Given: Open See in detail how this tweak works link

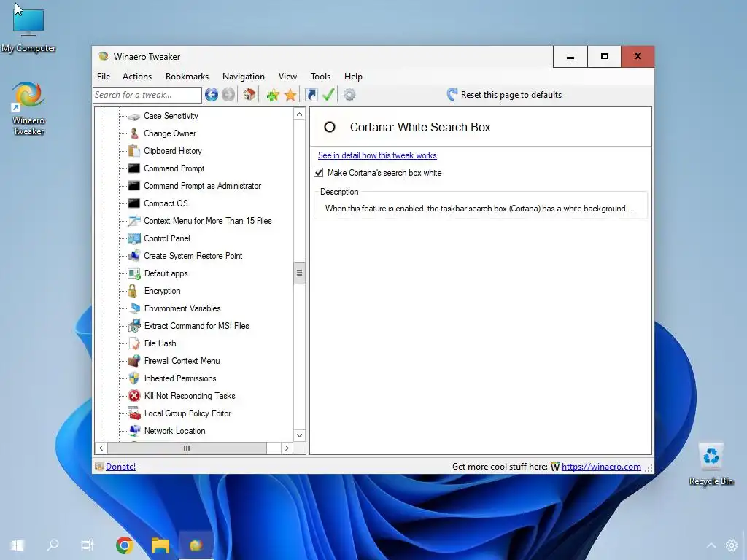Looking at the screenshot, I should pos(377,155).
